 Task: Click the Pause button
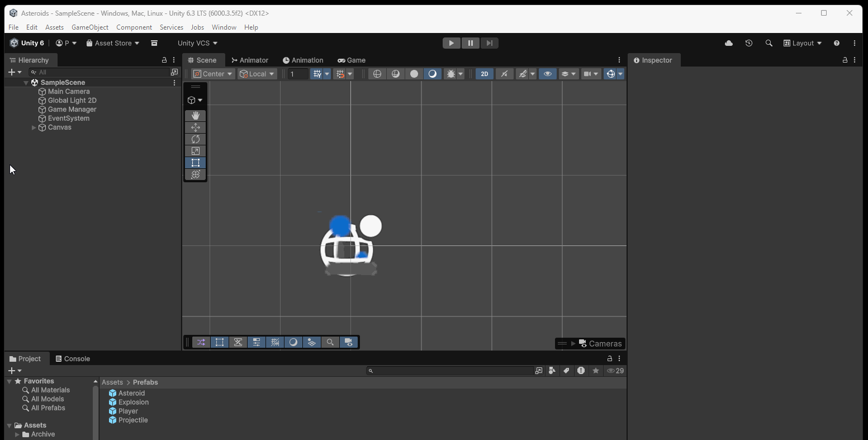click(x=471, y=43)
